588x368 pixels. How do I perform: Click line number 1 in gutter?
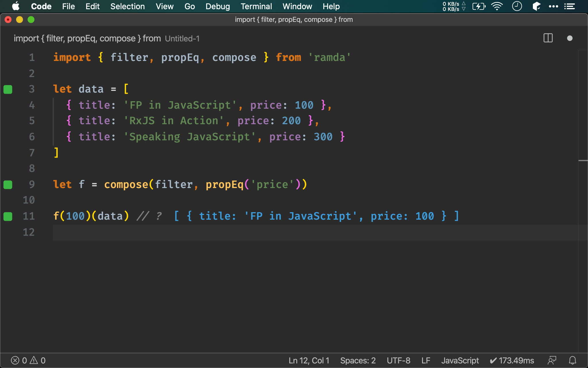[x=32, y=58]
